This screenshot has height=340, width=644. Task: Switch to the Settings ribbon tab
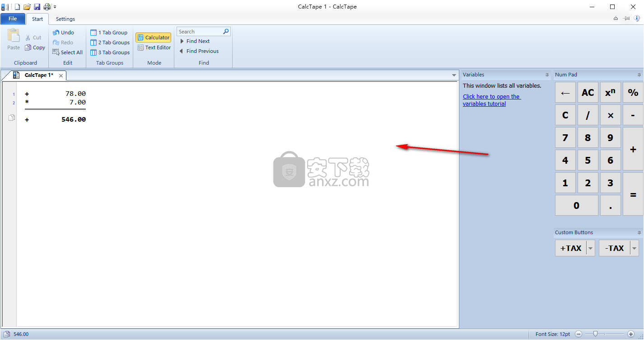(x=65, y=19)
